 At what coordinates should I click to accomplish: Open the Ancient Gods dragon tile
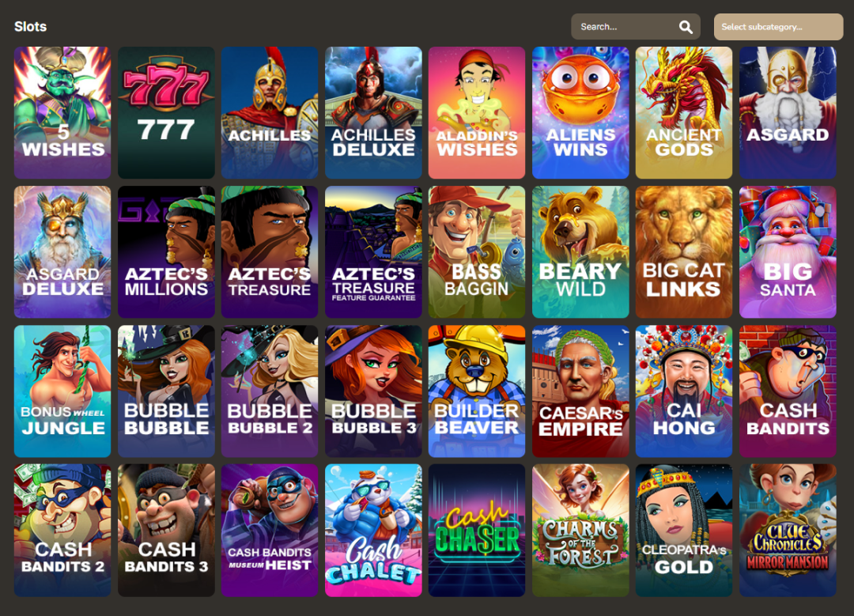pyautogui.click(x=684, y=113)
